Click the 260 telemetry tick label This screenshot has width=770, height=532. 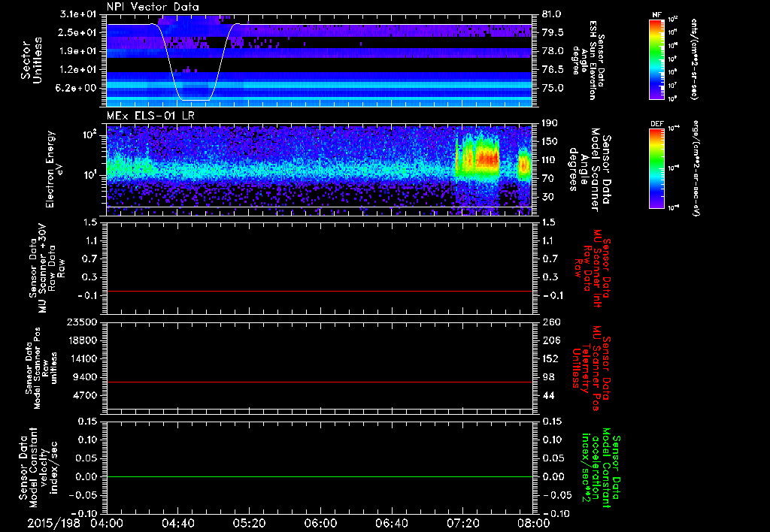550,322
